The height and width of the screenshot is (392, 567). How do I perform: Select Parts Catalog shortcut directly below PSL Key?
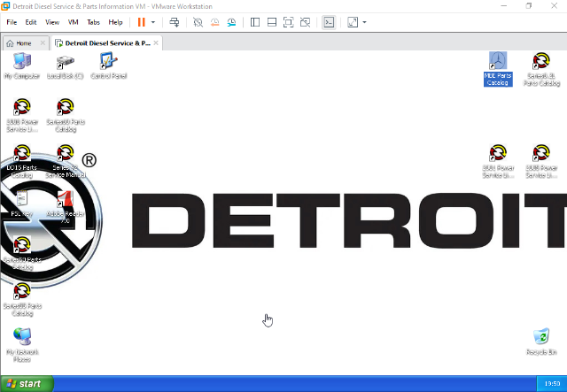(22, 253)
